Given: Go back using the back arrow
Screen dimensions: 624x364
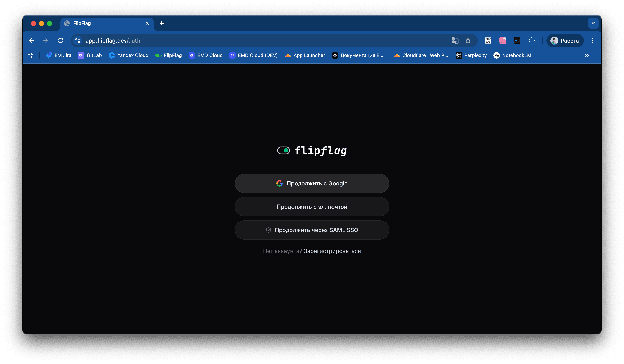Looking at the screenshot, I should pyautogui.click(x=31, y=41).
